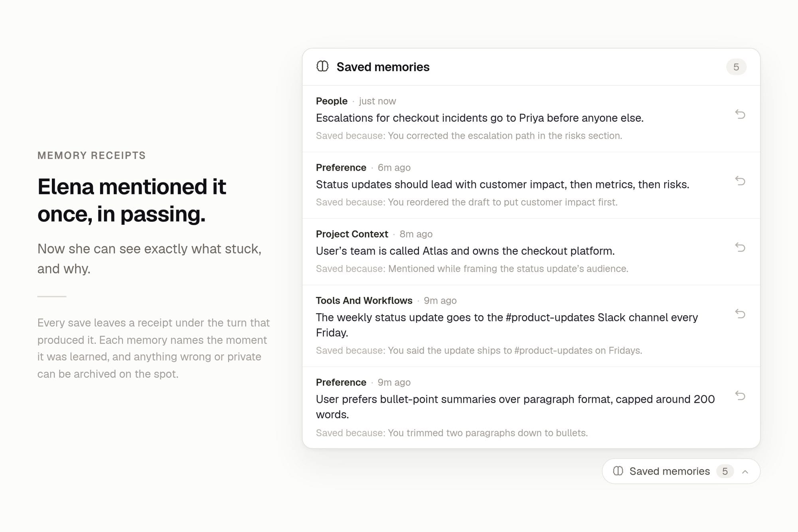Collapse the Saved memories chevron

[745, 472]
